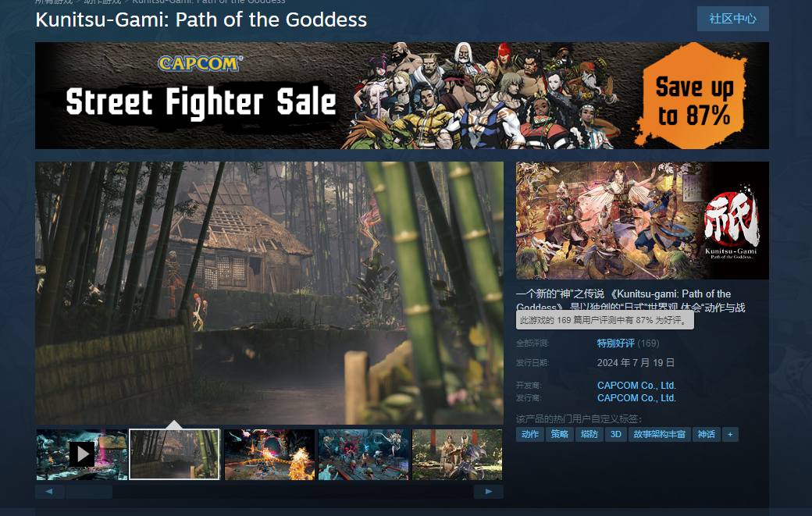Click the thumbnail strip scrollbar handle
The height and width of the screenshot is (516, 812).
point(88,492)
